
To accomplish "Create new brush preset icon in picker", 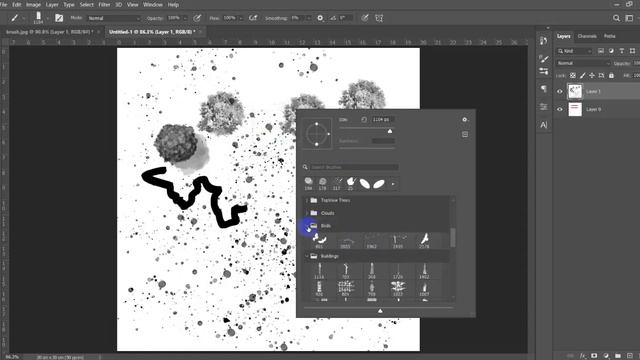I will (x=465, y=134).
